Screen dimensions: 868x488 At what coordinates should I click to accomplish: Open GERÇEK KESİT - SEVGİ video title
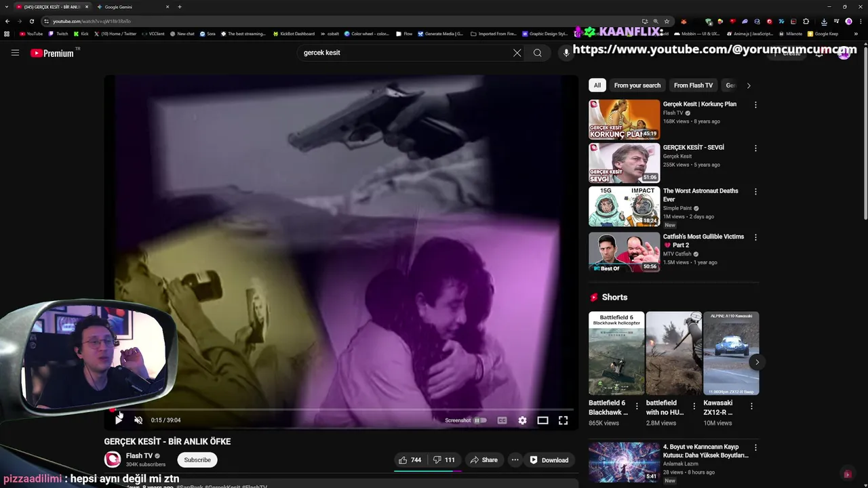(x=693, y=148)
